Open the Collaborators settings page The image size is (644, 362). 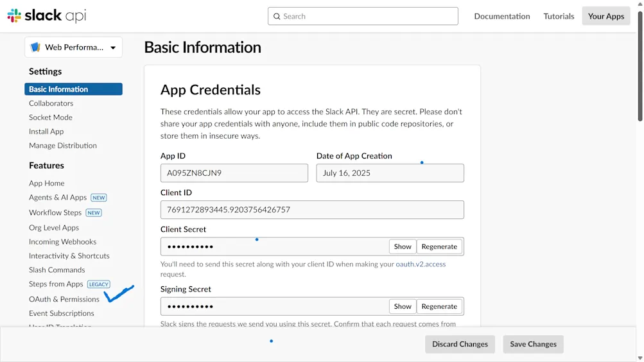pyautogui.click(x=51, y=103)
